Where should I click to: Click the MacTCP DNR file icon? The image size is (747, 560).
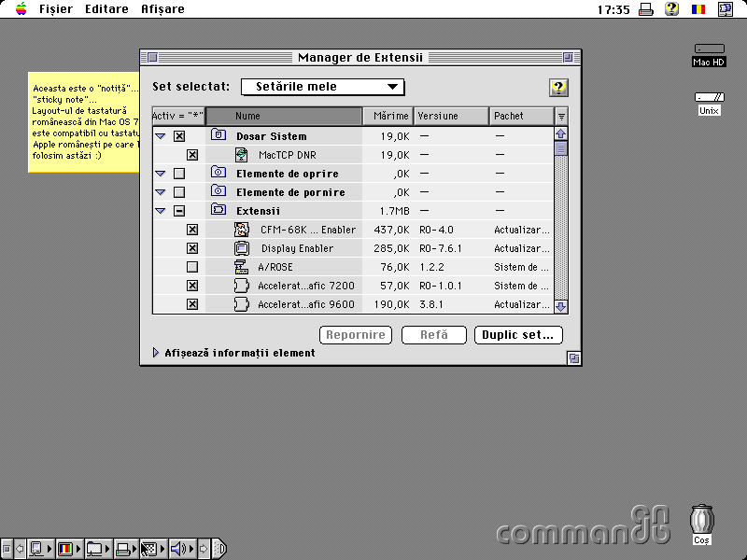[241, 155]
